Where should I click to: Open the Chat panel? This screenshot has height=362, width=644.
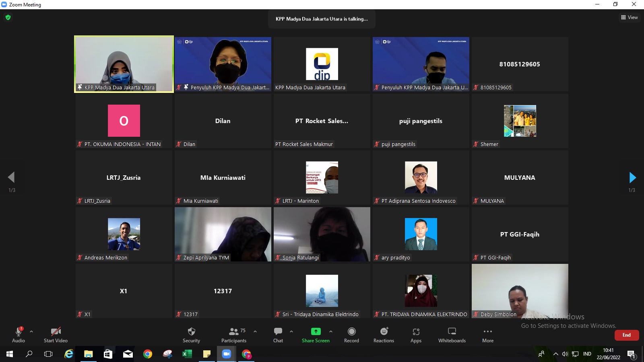pyautogui.click(x=278, y=335)
